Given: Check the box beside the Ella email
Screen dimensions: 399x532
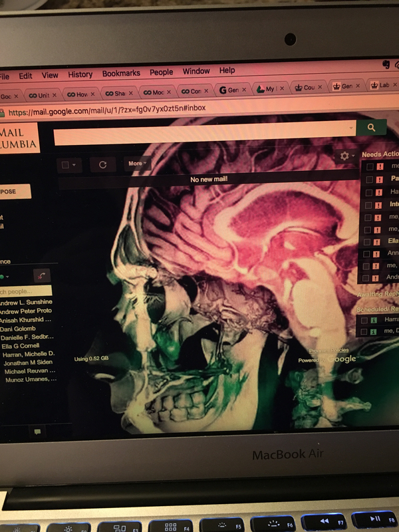Looking at the screenshot, I should (x=368, y=241).
